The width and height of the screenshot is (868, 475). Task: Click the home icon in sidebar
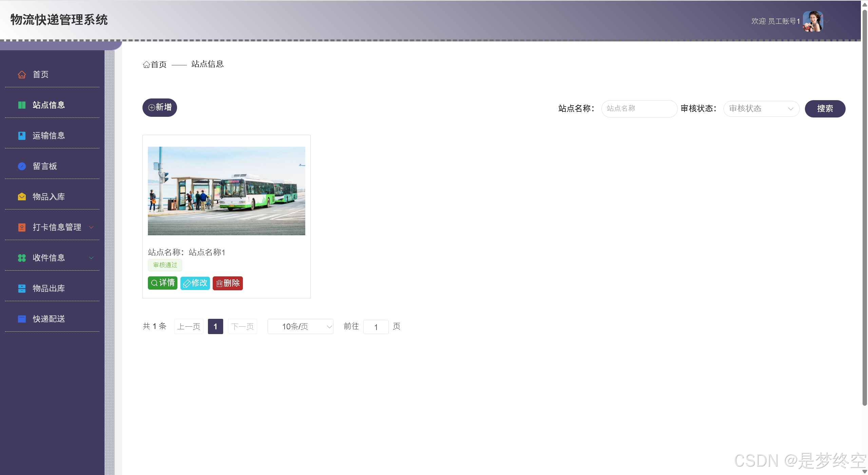22,75
